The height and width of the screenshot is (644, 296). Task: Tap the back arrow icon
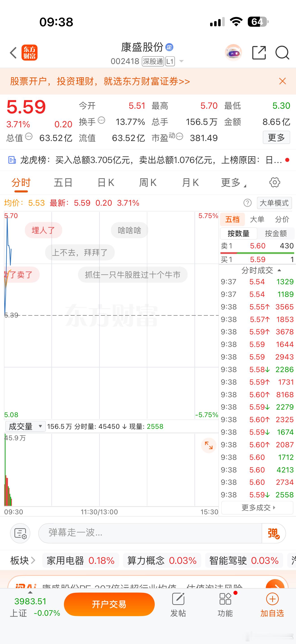(x=13, y=53)
